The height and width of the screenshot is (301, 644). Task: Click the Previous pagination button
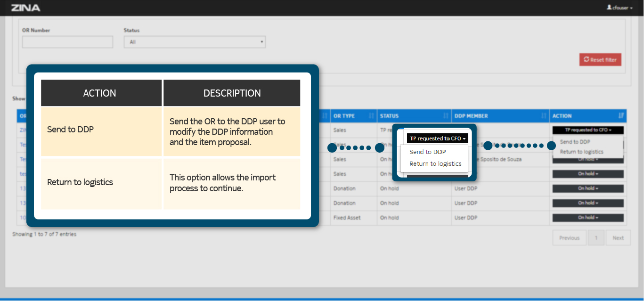[569, 238]
